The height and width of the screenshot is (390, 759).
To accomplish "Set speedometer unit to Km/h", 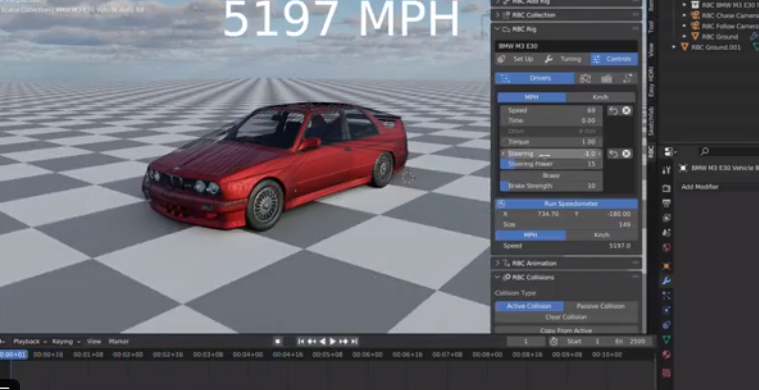I will point(602,235).
